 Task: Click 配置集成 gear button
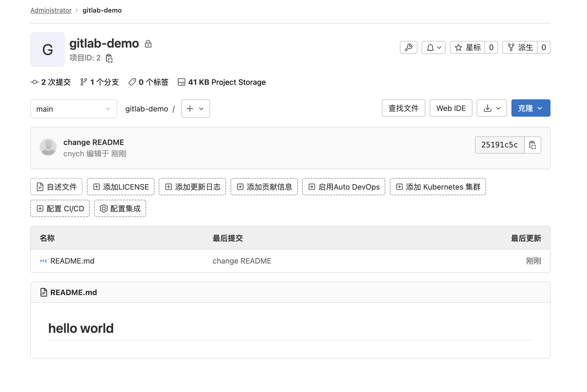click(x=120, y=208)
